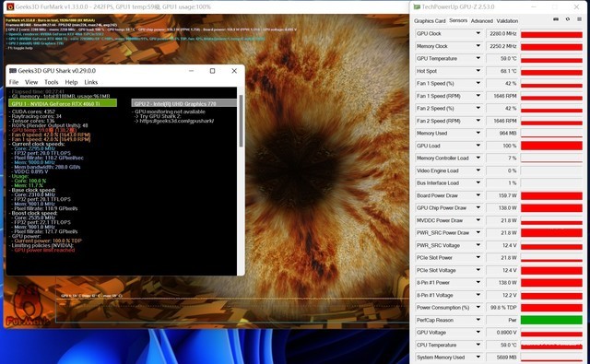Expand the Memory Clock sensor dropdown
Screen dimensions: 590x364
pyautogui.click(x=478, y=45)
